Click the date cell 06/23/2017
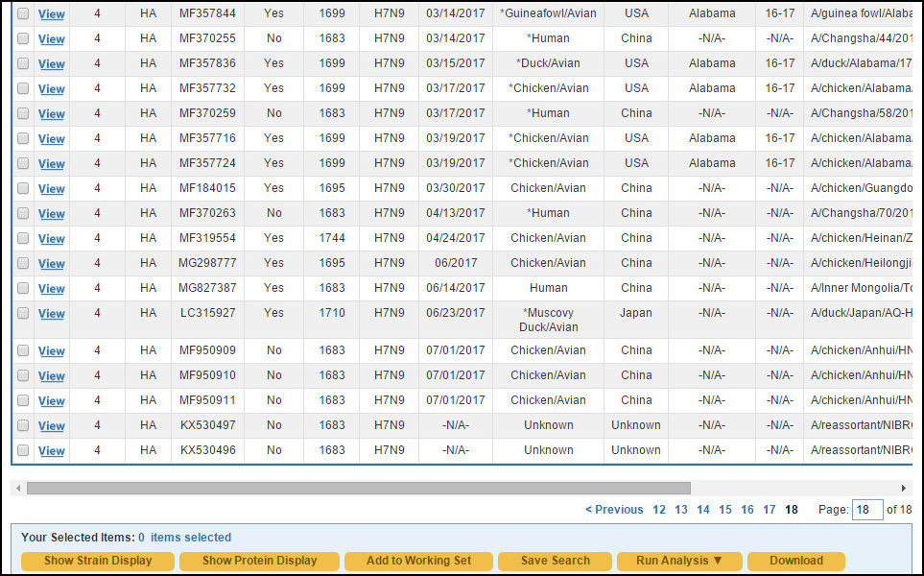This screenshot has height=576, width=924. 456,313
